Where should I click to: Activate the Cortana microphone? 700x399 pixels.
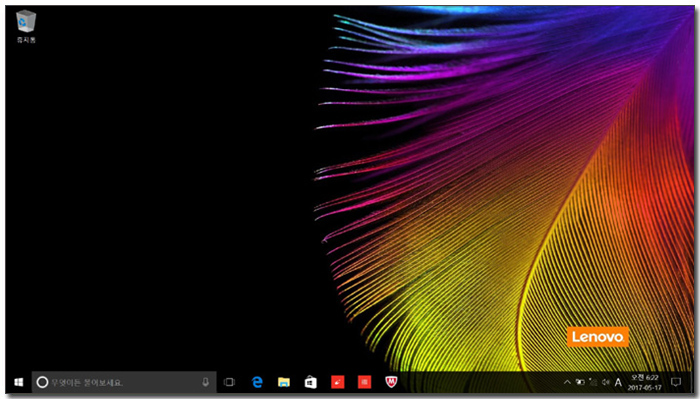[x=205, y=382]
